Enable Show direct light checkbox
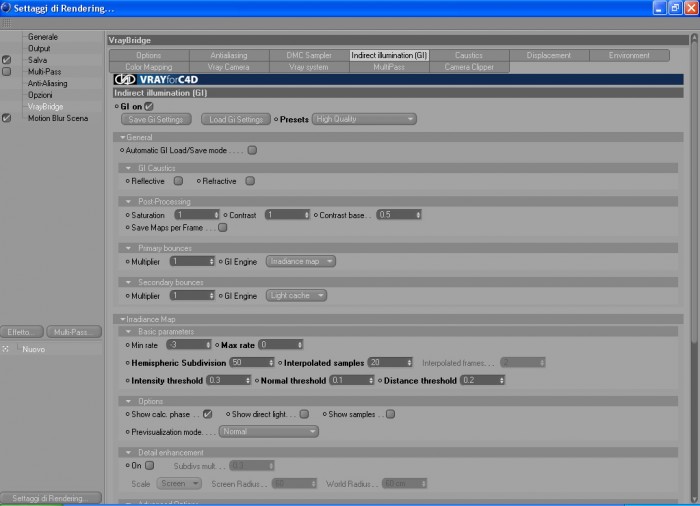 point(304,414)
